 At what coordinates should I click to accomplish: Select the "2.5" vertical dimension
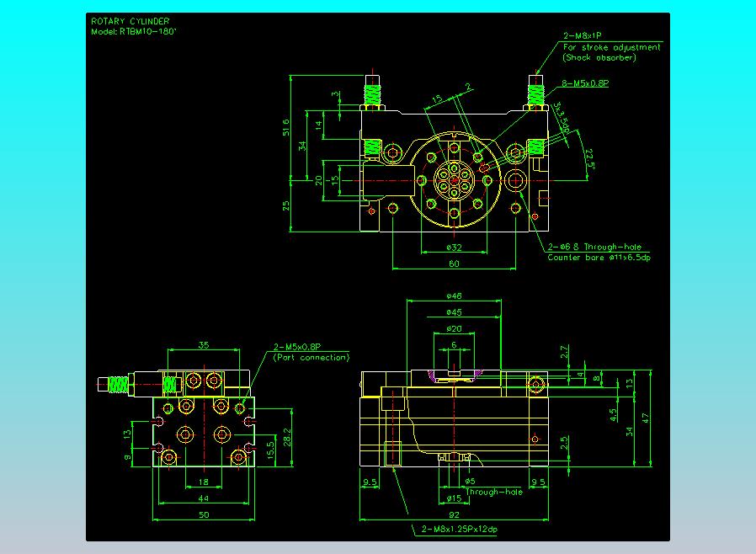pos(564,443)
